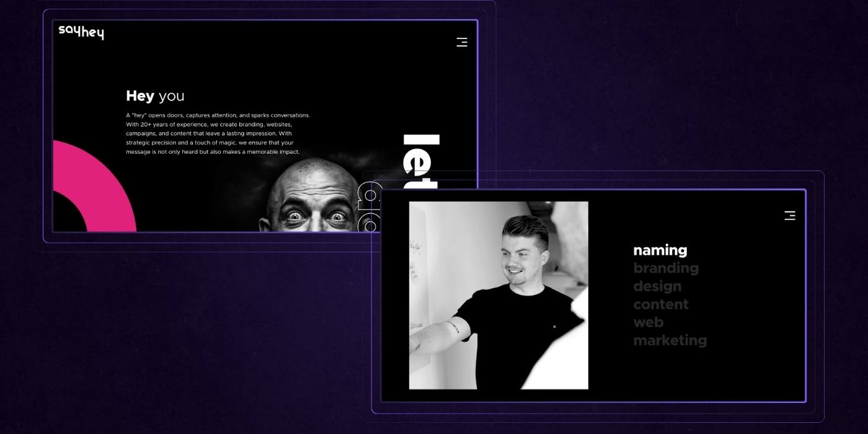Screen dimensions: 868x434
Task: Open the hamburger menu on the Hey you page
Action: coord(462,42)
